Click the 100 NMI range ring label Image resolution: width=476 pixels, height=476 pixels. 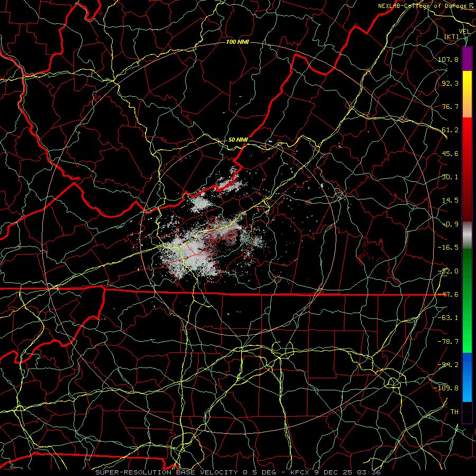(237, 42)
